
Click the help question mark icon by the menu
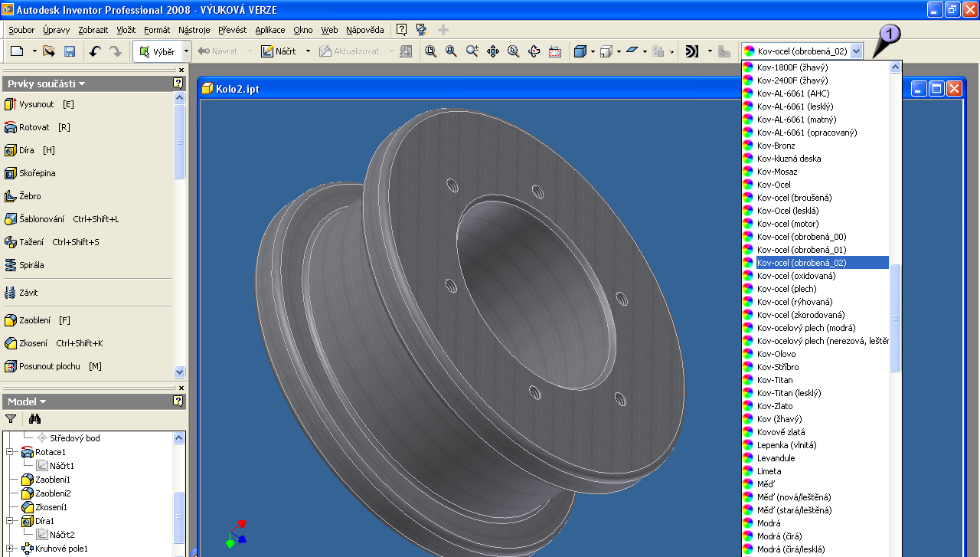coord(401,30)
